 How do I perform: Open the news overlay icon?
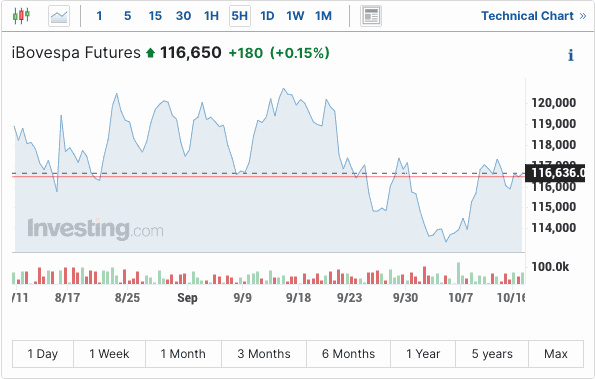(x=371, y=16)
